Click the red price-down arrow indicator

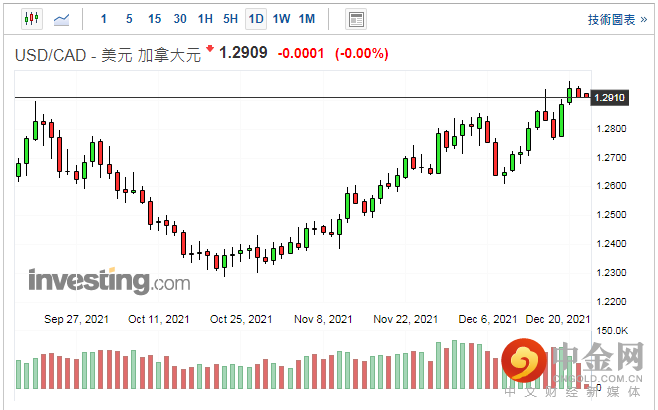(x=210, y=49)
